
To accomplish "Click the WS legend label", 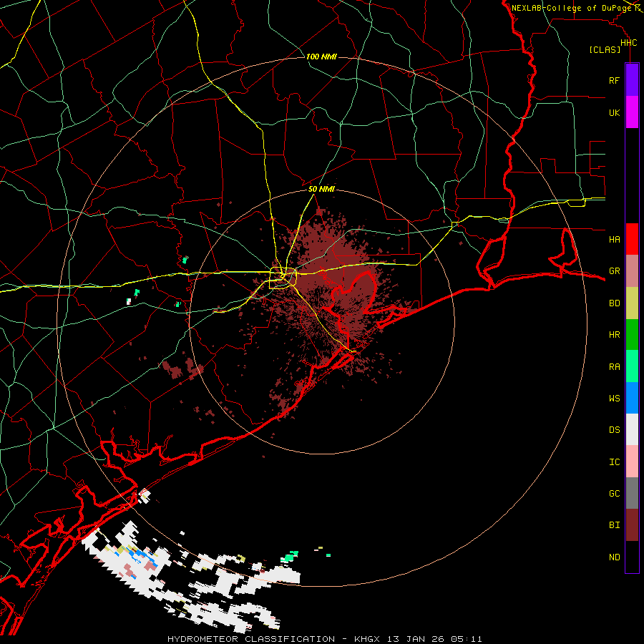I will [614, 398].
